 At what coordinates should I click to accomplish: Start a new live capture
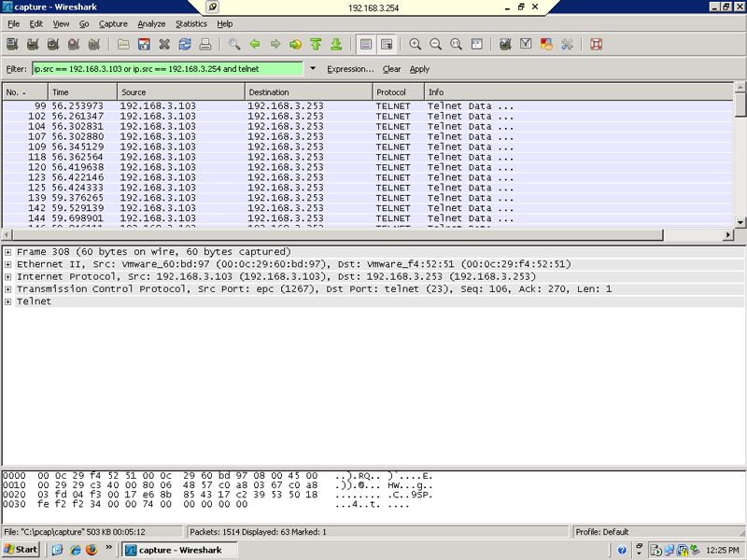[x=53, y=44]
